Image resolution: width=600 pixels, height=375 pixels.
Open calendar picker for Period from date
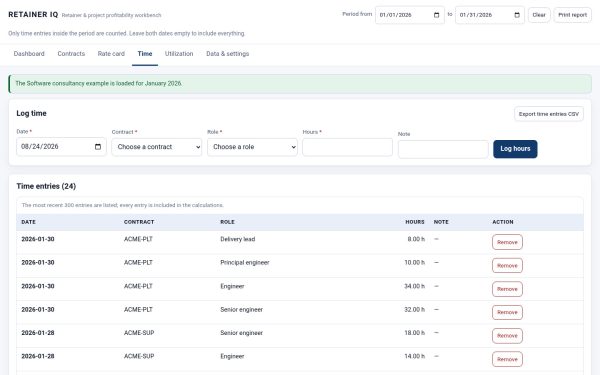(x=436, y=15)
